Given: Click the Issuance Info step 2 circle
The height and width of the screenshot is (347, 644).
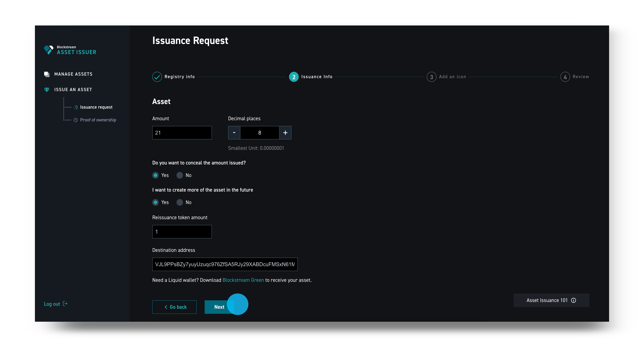Looking at the screenshot, I should tap(294, 77).
